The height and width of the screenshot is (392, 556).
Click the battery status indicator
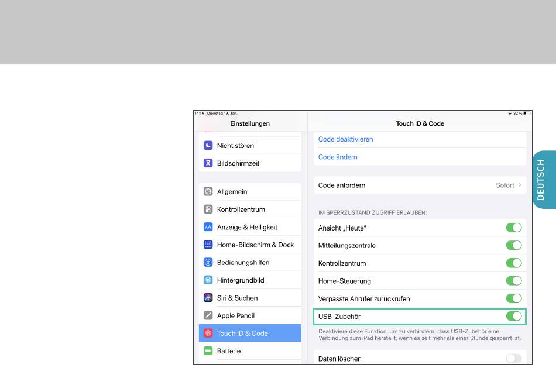527,114
